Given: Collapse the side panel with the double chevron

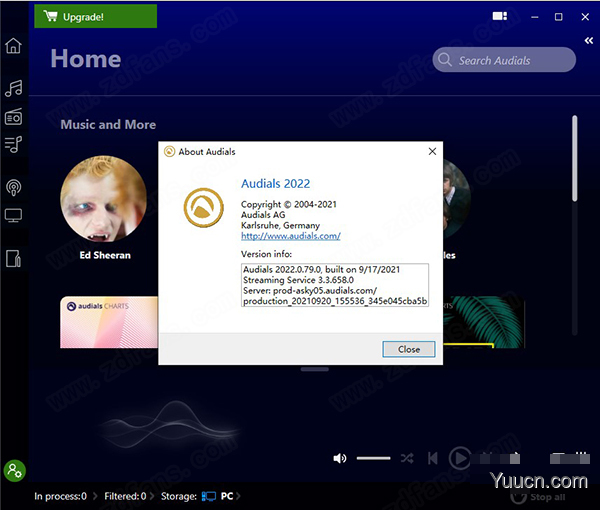Looking at the screenshot, I should coord(589,41).
